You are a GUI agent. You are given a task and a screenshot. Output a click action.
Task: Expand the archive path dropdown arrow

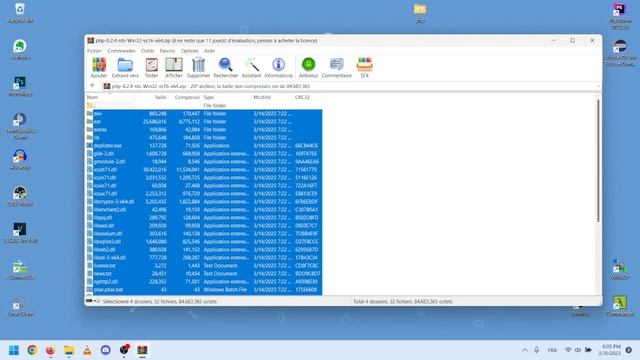(598, 87)
